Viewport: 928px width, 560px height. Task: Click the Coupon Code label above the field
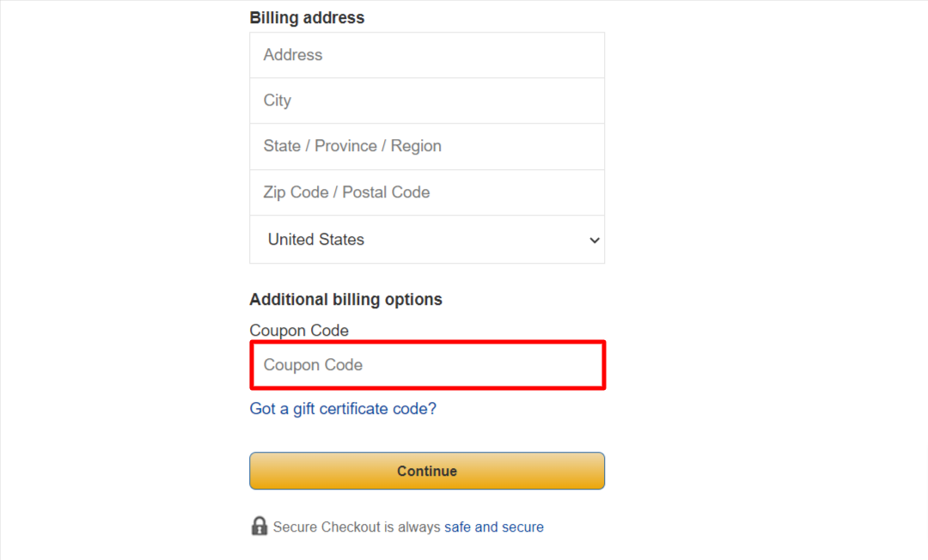pyautogui.click(x=299, y=330)
